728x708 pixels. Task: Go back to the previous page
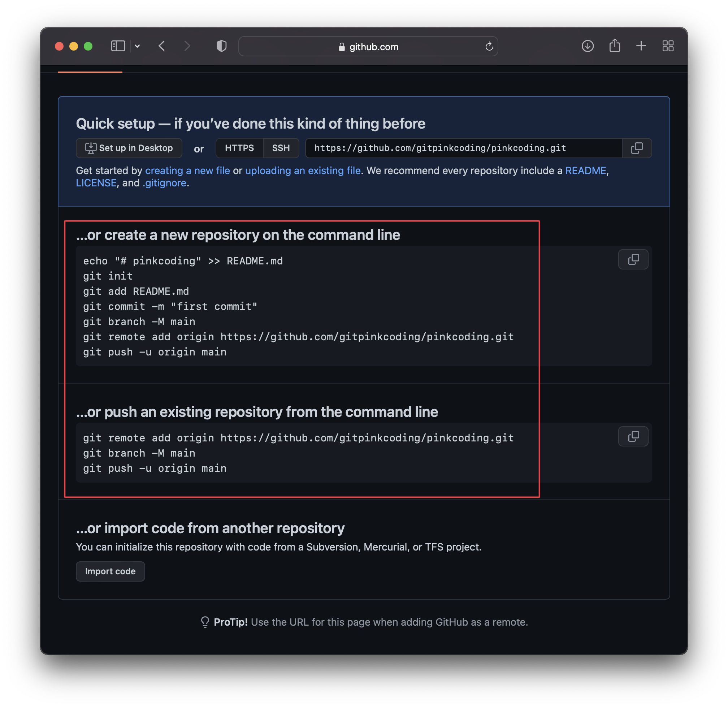pyautogui.click(x=162, y=46)
